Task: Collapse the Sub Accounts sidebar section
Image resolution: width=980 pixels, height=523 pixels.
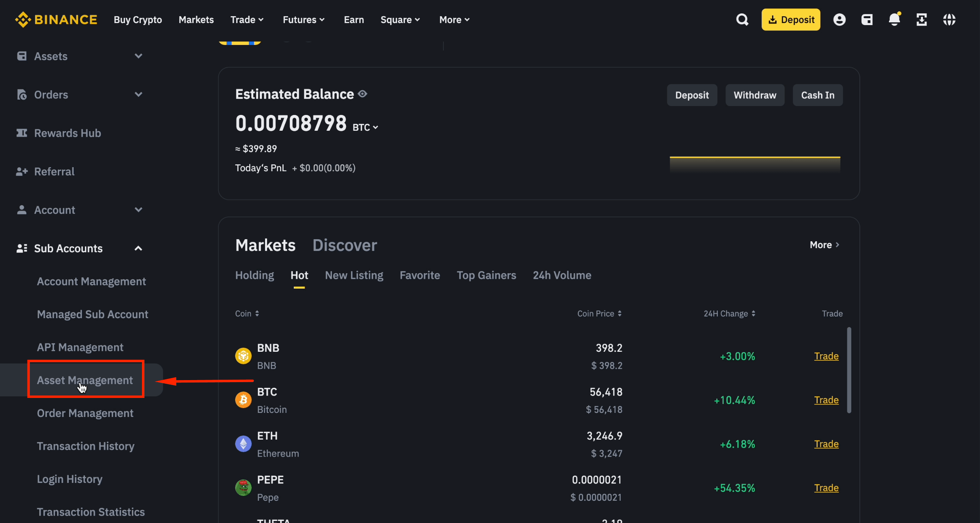Action: coord(138,248)
